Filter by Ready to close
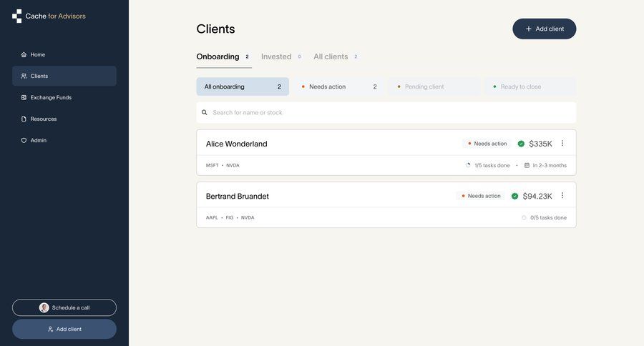The width and height of the screenshot is (644, 346). pos(530,86)
